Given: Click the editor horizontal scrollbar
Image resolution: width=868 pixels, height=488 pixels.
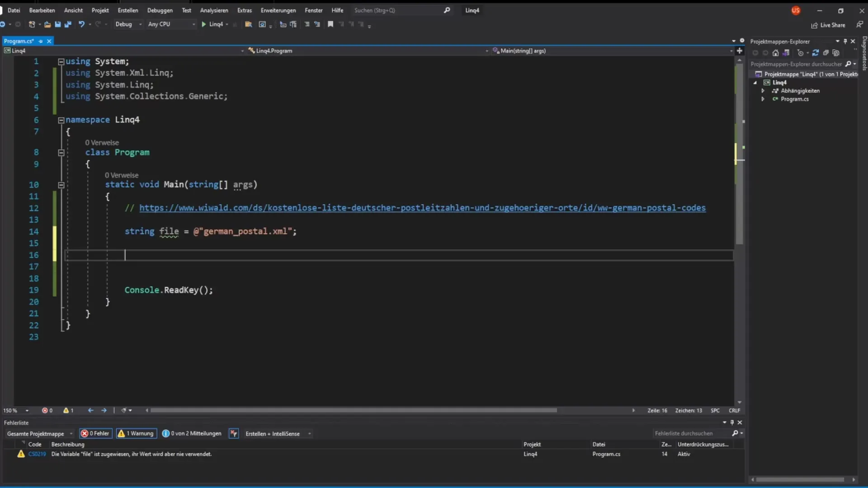Looking at the screenshot, I should pyautogui.click(x=354, y=410).
